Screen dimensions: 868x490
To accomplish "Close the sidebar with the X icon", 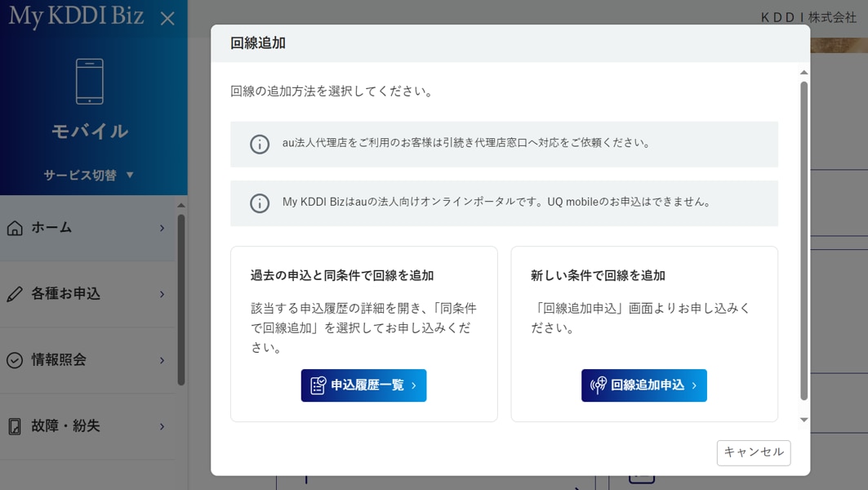I will coord(167,19).
